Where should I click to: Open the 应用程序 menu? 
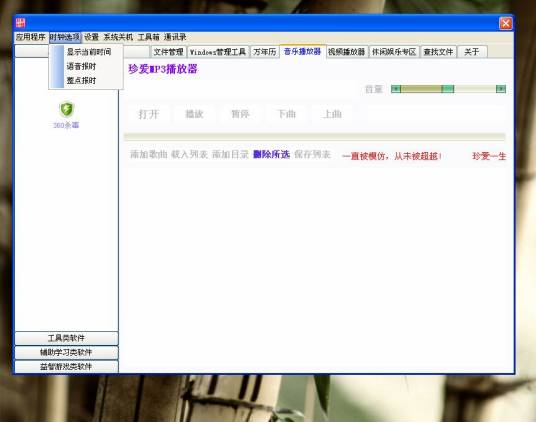[30, 37]
